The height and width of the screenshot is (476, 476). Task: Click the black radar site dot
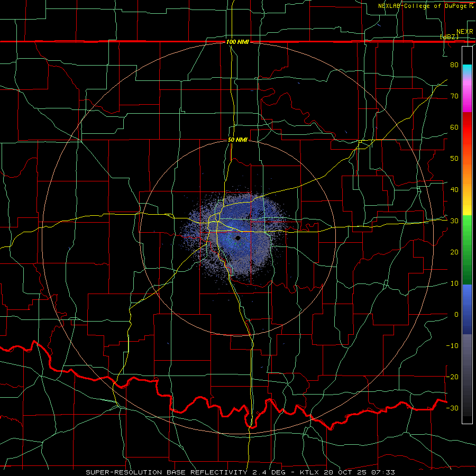click(238, 238)
